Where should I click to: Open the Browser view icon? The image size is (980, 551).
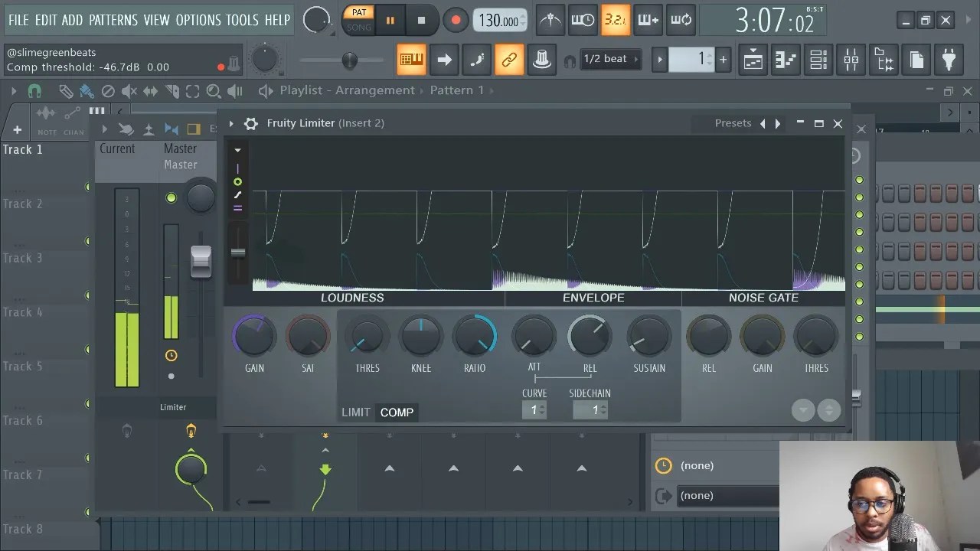click(x=884, y=60)
